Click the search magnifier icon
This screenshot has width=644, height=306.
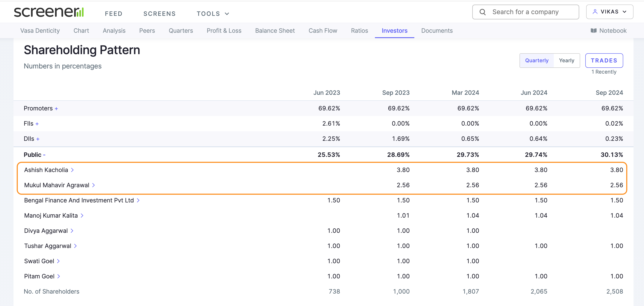pyautogui.click(x=482, y=12)
